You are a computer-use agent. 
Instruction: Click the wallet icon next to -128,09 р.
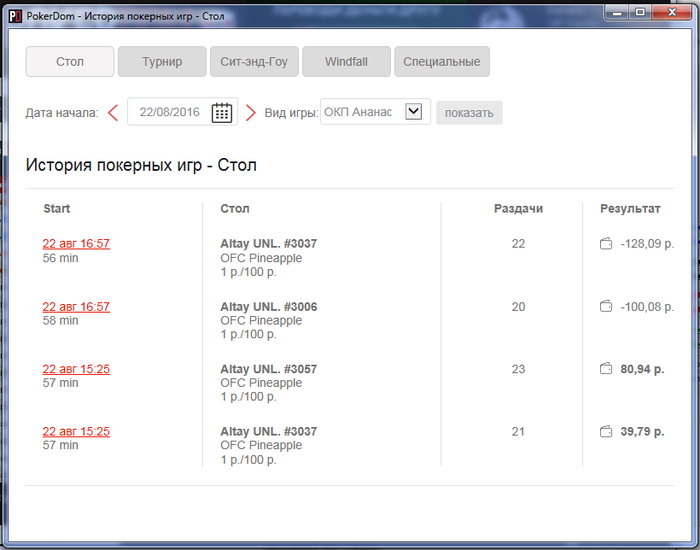coord(606,244)
